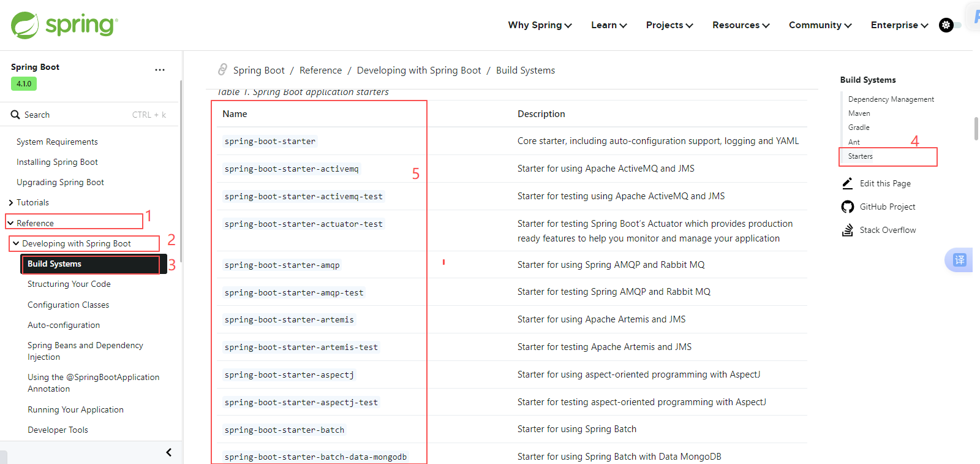980x464 pixels.
Task: Open Installing Spring Boot page
Action: pyautogui.click(x=57, y=162)
